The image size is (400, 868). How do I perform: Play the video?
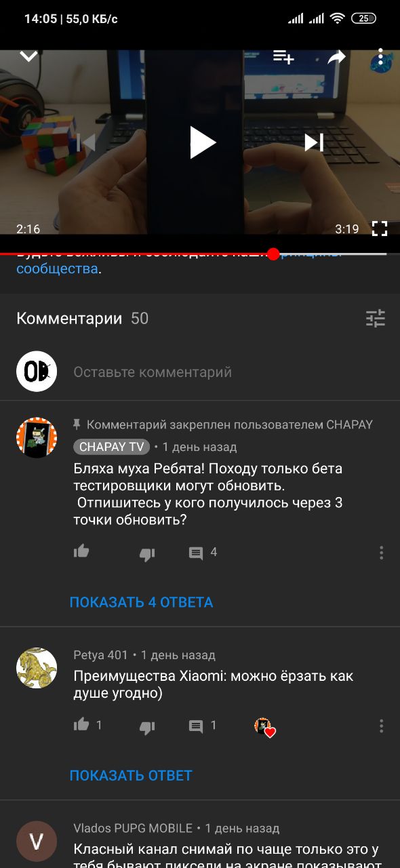point(202,142)
